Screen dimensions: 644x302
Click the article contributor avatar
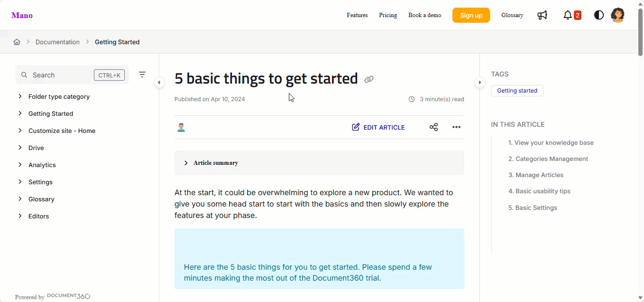(181, 127)
